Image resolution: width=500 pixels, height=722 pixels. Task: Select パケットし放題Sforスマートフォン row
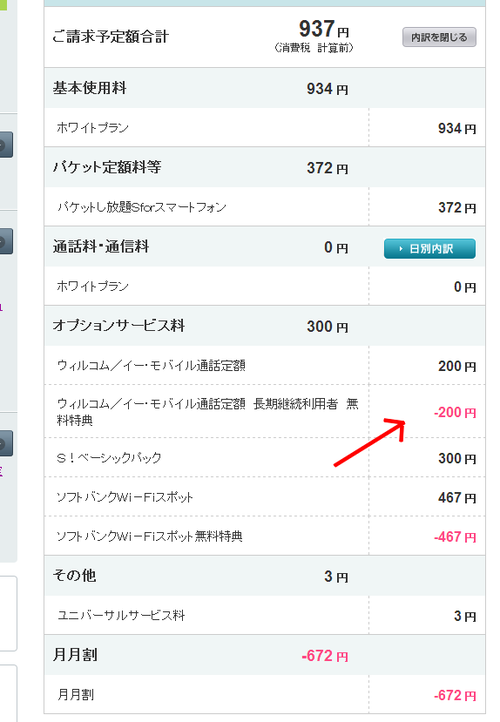pos(265,207)
